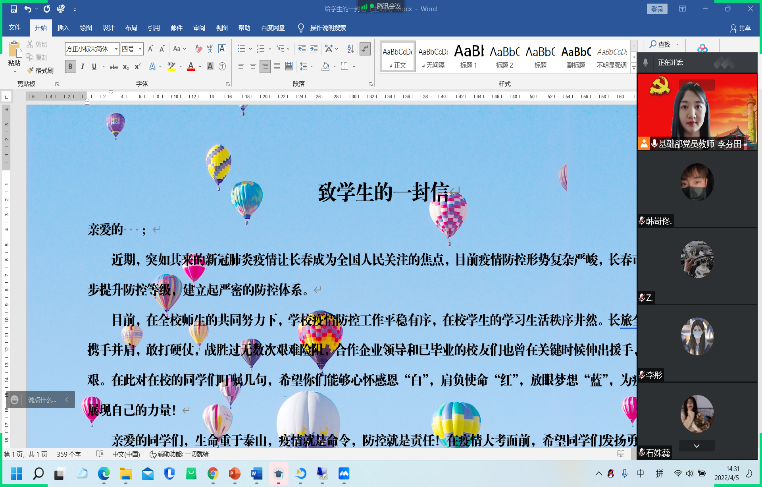
Task: Open Microsoft Edge from taskbar
Action: coord(104,473)
